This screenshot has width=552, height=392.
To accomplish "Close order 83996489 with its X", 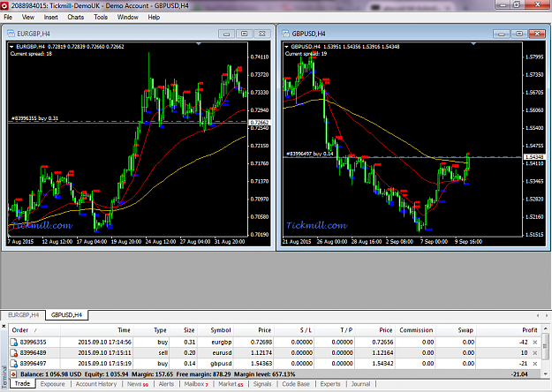I will (x=534, y=352).
